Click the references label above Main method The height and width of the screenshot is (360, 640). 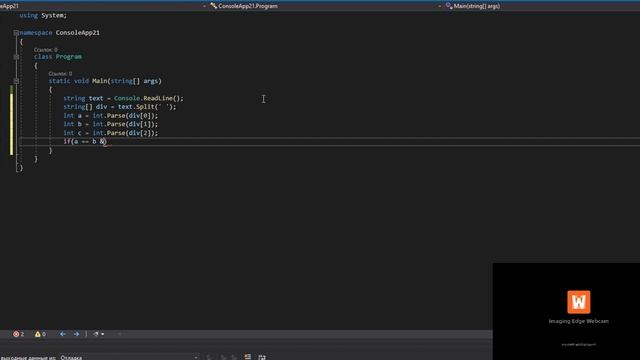(x=60, y=73)
